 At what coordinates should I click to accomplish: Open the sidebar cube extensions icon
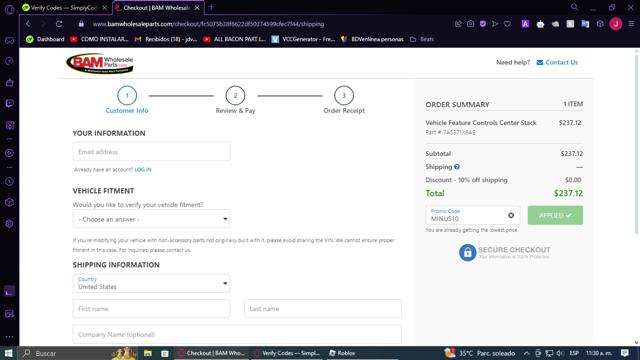point(9,202)
